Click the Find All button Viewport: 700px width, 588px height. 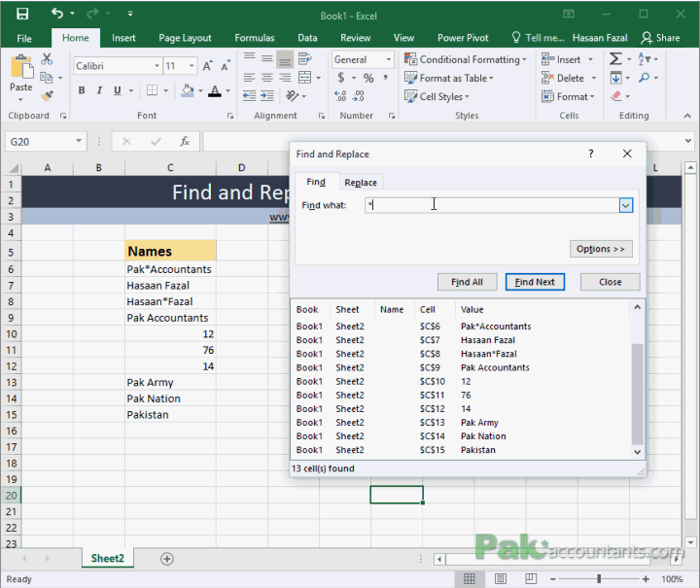point(467,282)
